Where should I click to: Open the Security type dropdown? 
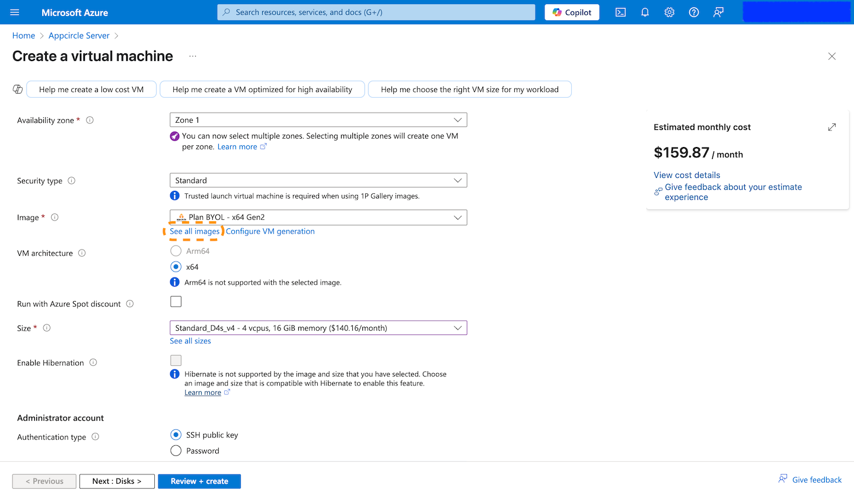pyautogui.click(x=318, y=180)
